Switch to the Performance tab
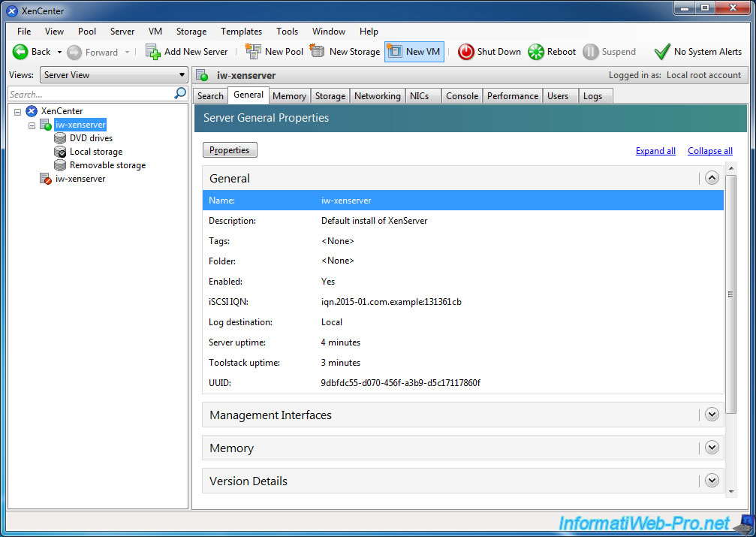756x537 pixels. 512,96
